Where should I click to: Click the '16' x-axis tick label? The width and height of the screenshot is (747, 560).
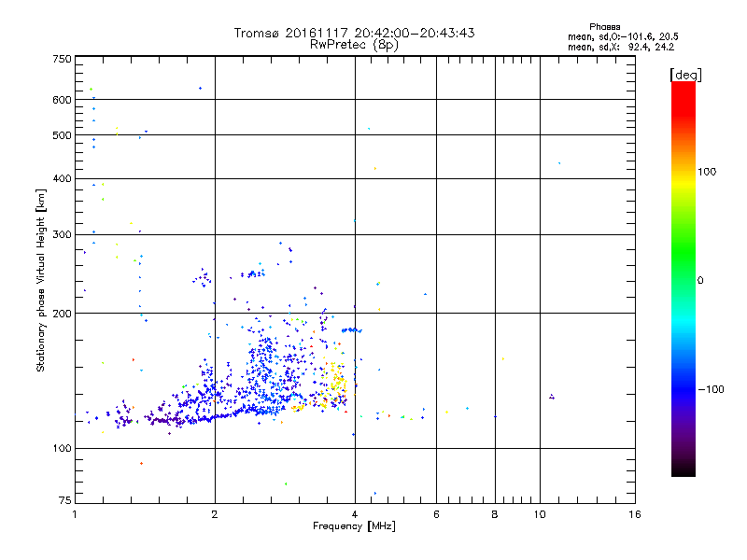pos(635,514)
